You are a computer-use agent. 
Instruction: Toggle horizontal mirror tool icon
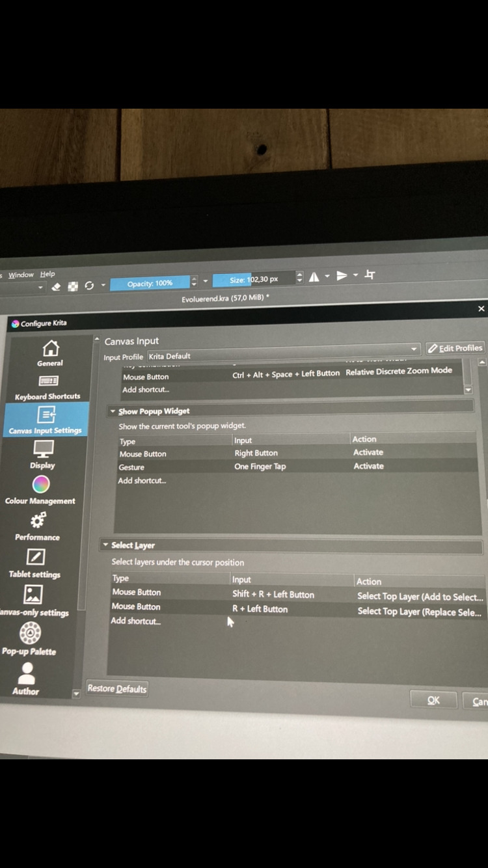(x=314, y=277)
